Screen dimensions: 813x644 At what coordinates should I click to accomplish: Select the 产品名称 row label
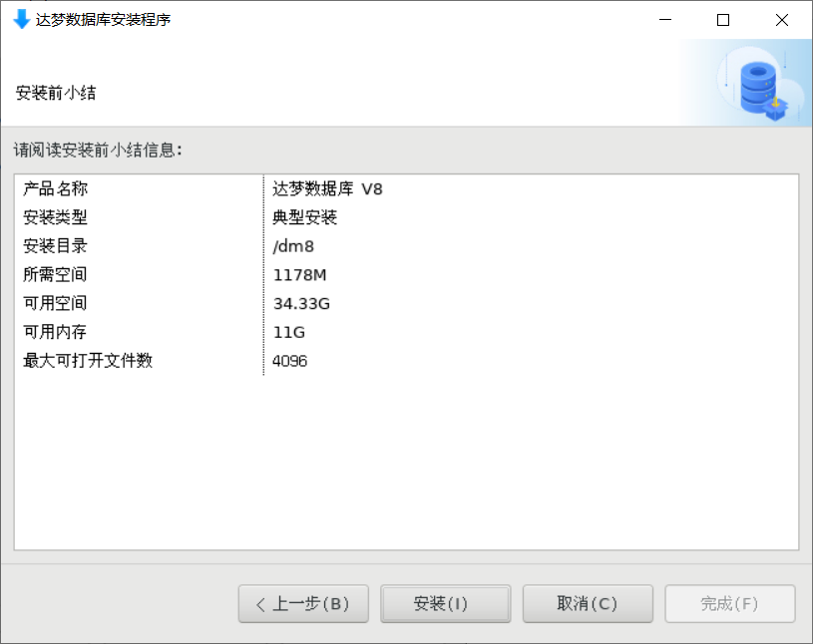point(56,188)
